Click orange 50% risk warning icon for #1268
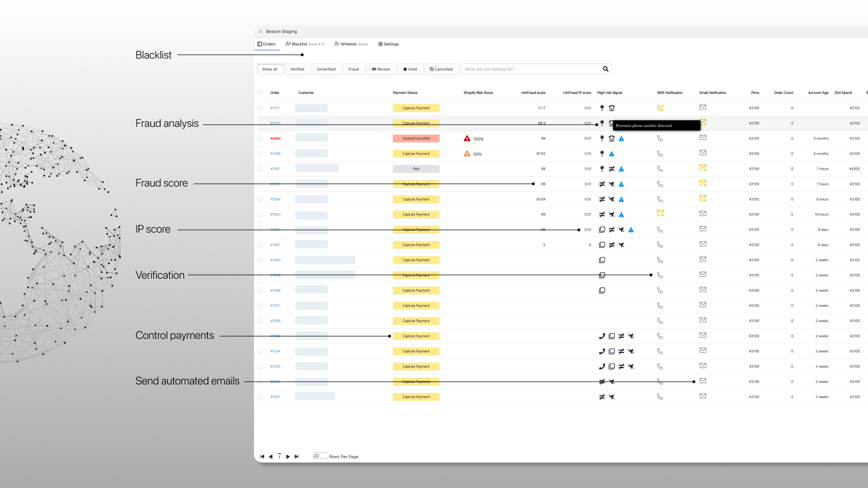The height and width of the screenshot is (488, 868). 467,153
